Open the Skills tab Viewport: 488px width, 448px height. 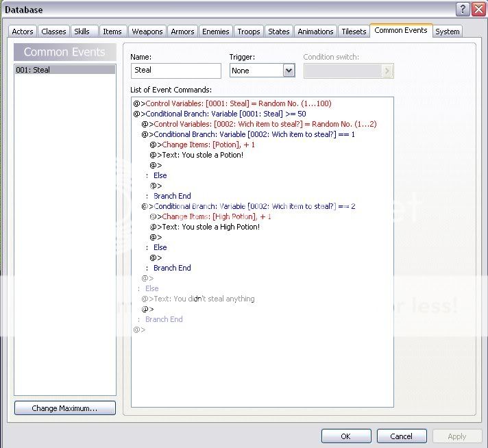click(82, 32)
